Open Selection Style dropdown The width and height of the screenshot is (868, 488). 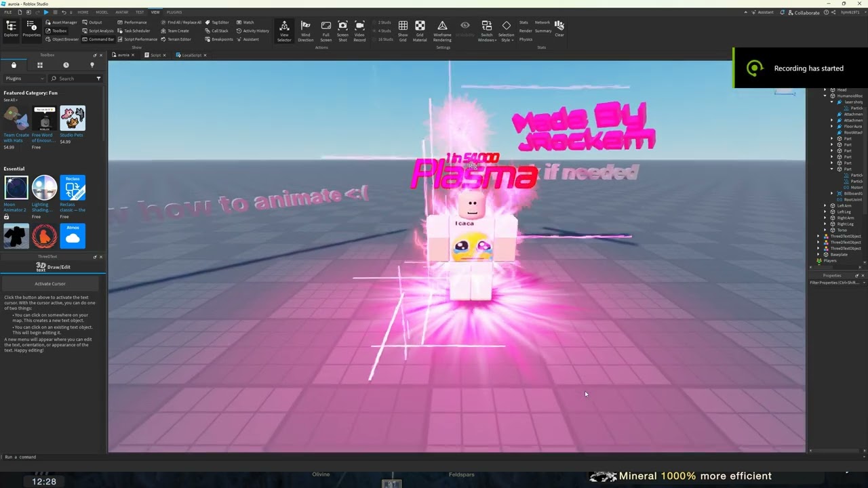[x=506, y=30]
